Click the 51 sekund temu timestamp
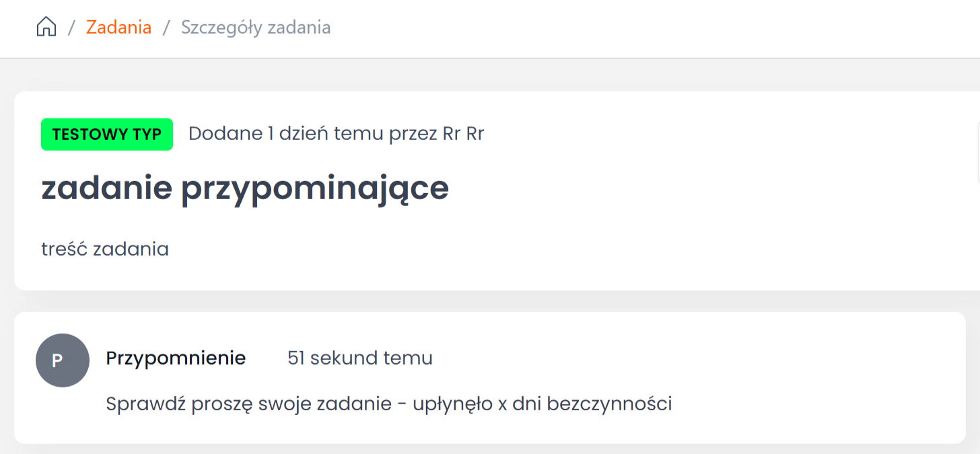 [359, 358]
